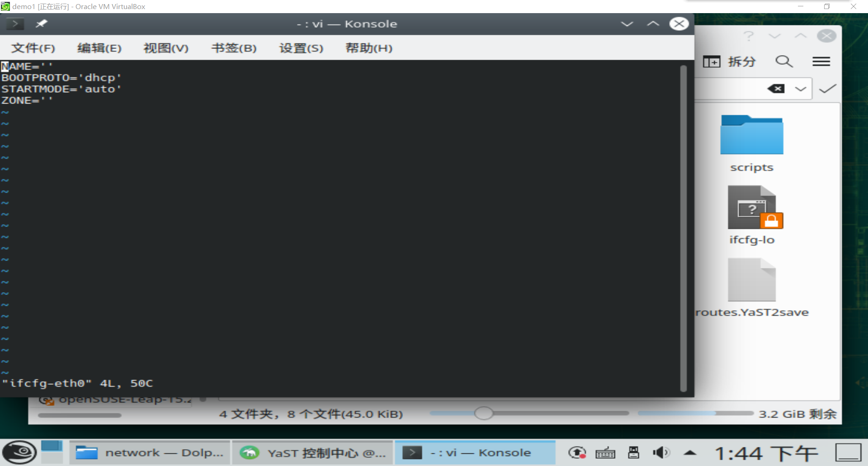Expand the filter history dropdown chevron
Viewport: 868px width, 466px height.
tap(801, 89)
